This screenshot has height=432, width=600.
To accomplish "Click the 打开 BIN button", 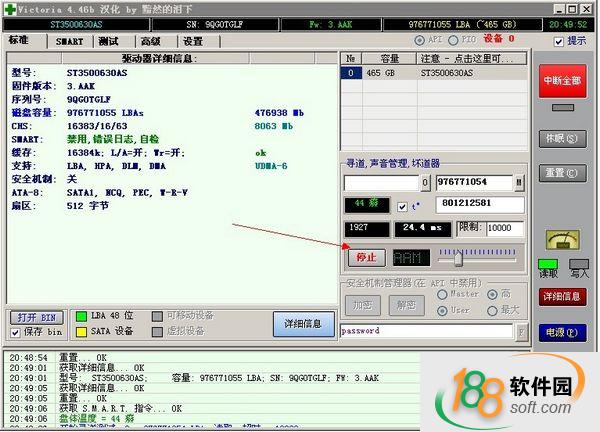I will (x=37, y=318).
